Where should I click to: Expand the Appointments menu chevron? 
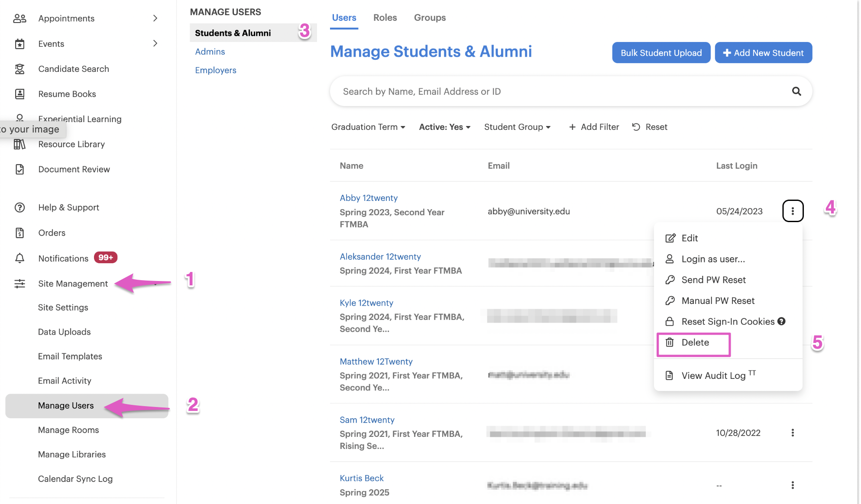(155, 18)
